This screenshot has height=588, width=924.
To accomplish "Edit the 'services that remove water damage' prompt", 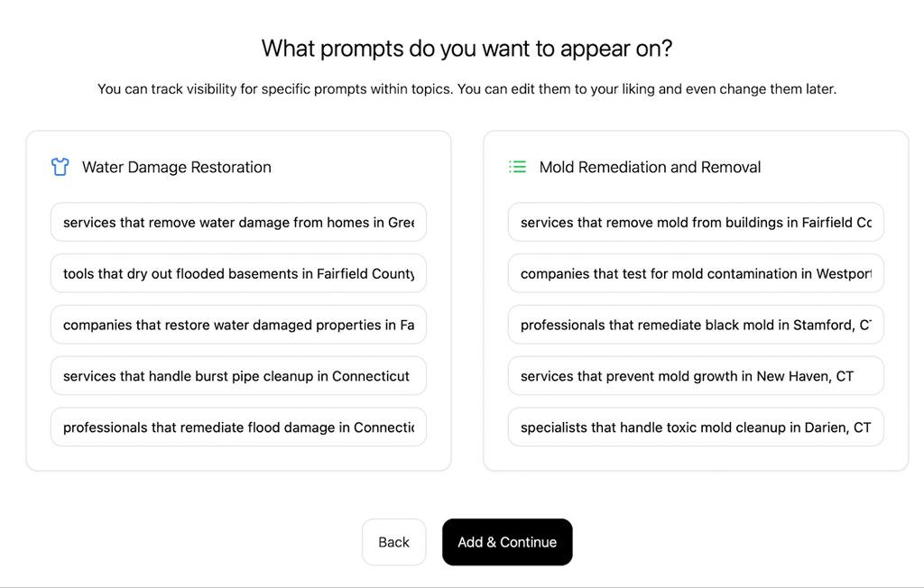I will [238, 222].
